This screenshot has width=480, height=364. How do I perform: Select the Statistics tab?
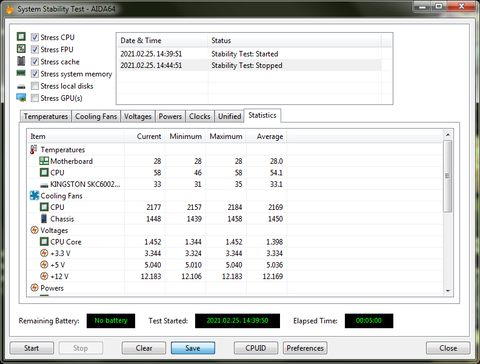pos(262,115)
